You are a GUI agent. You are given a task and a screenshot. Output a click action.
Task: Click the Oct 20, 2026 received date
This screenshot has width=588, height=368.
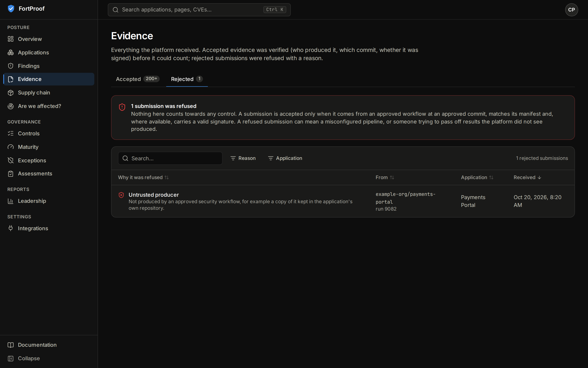pyautogui.click(x=537, y=201)
